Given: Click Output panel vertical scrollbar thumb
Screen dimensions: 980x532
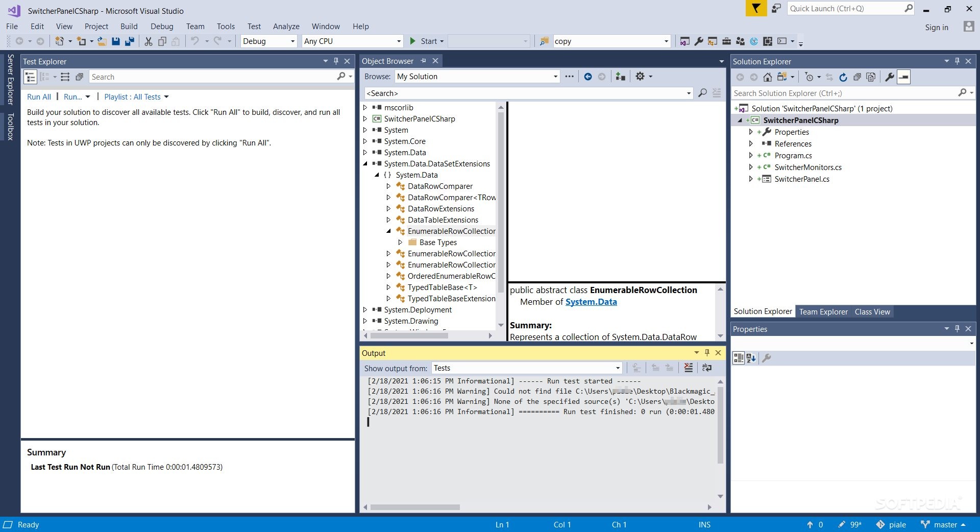Looking at the screenshot, I should point(720,425).
